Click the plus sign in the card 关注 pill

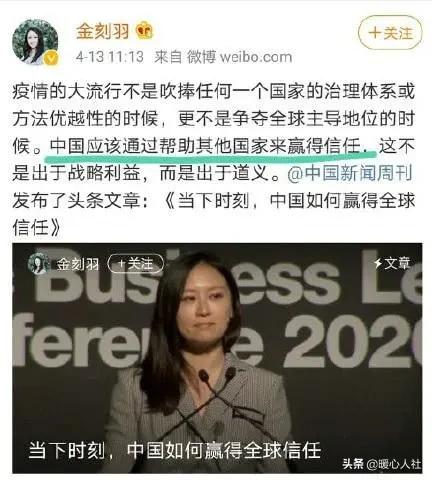pos(121,264)
